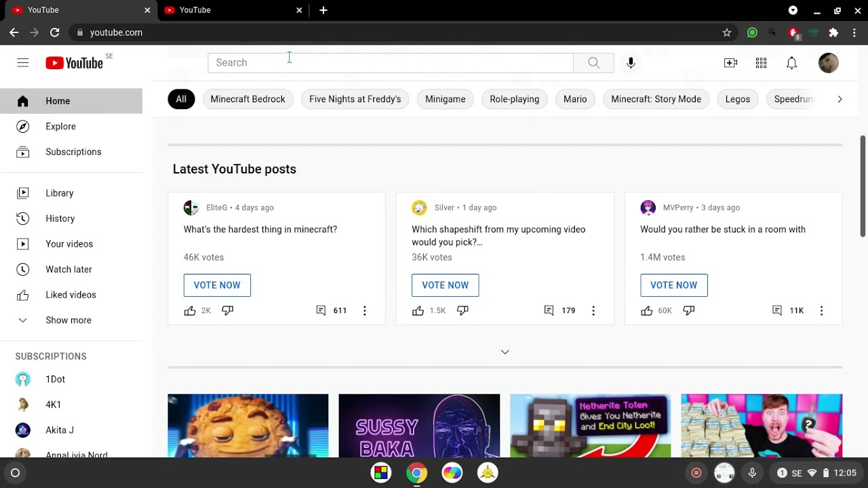Open more options on MVPerry's post
The height and width of the screenshot is (488, 868).
821,310
